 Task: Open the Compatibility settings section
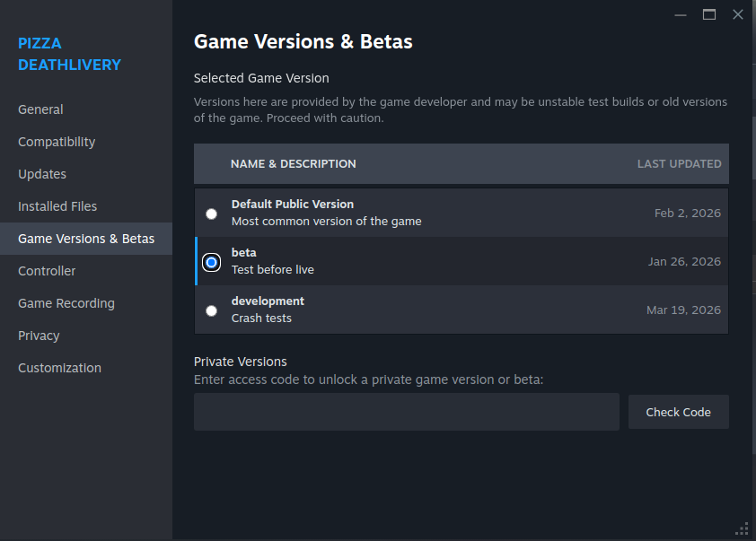point(57,142)
